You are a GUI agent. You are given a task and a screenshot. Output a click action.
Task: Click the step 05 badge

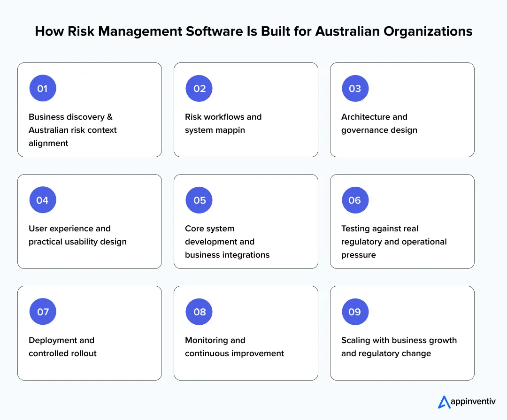pyautogui.click(x=199, y=199)
